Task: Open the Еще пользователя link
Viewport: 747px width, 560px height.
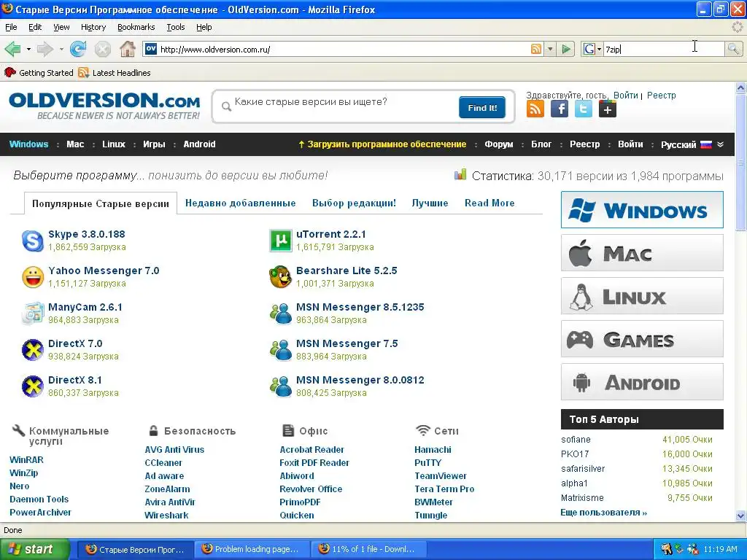Action: pyautogui.click(x=603, y=513)
